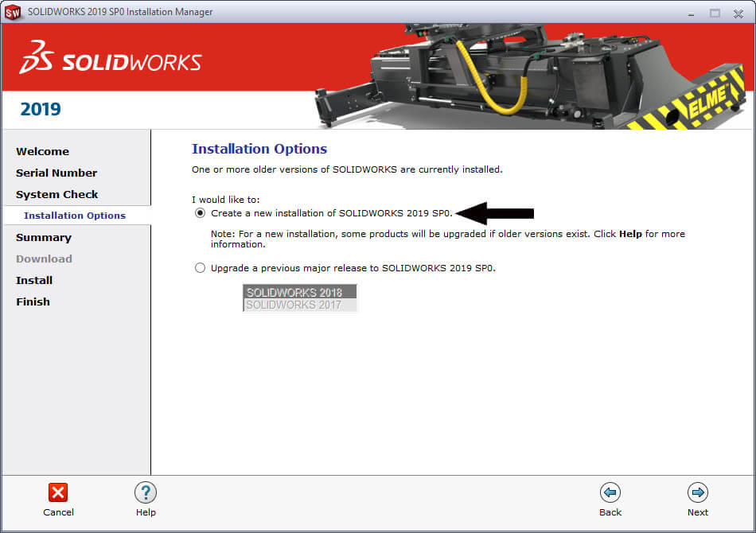Click the Cancel icon at bottom left
Viewport: 756px width, 533px height.
point(58,492)
